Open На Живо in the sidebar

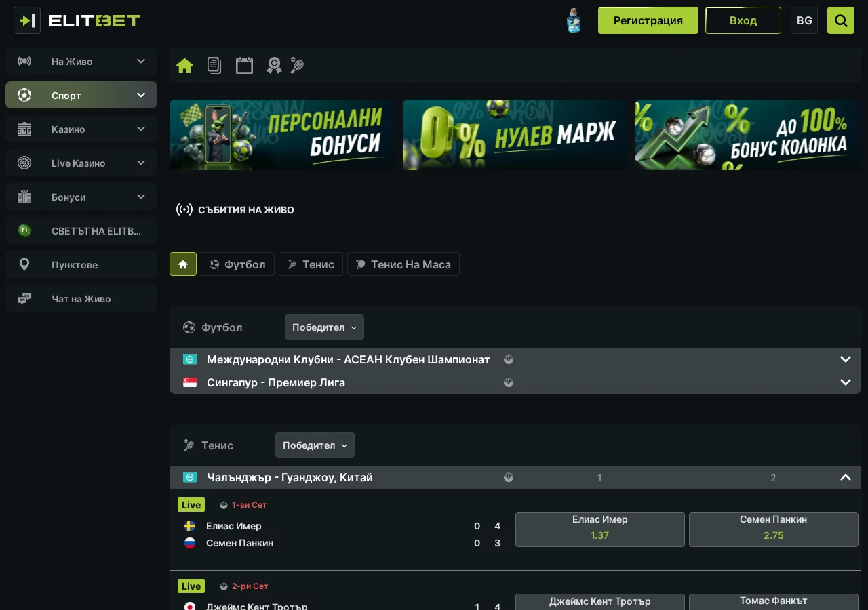point(81,61)
